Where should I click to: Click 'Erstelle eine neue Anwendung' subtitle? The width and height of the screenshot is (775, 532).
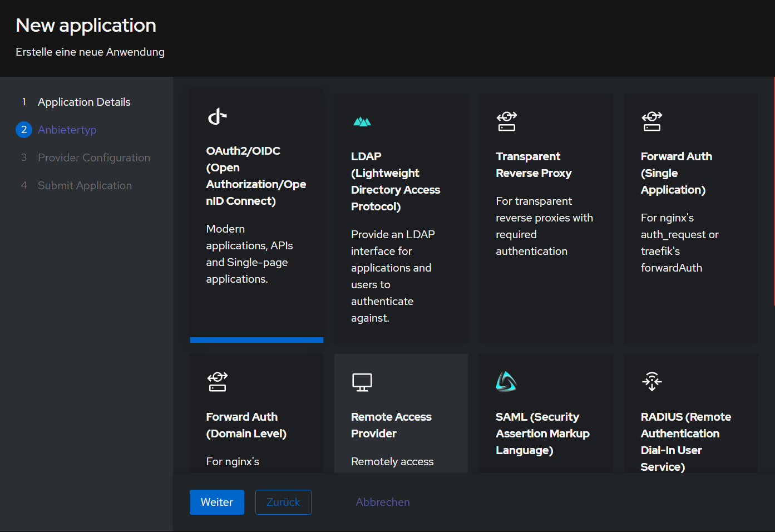pos(90,52)
